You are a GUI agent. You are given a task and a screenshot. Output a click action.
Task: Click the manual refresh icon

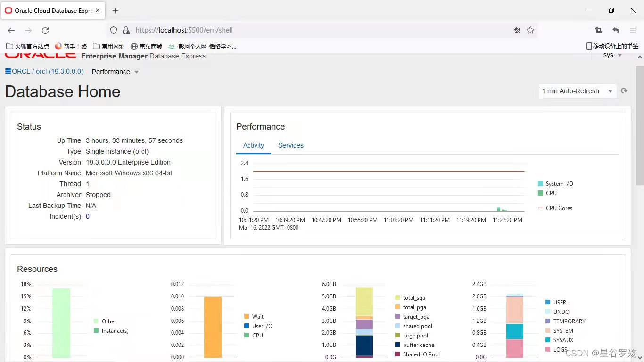tap(624, 91)
